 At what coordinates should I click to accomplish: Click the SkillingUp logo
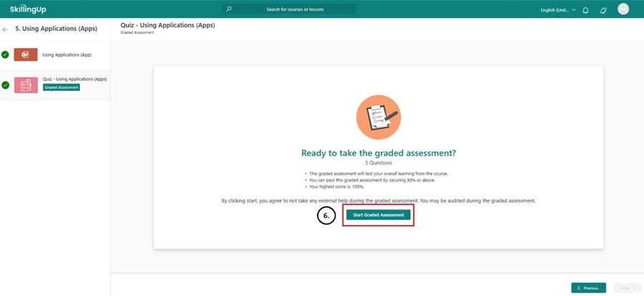pyautogui.click(x=28, y=9)
